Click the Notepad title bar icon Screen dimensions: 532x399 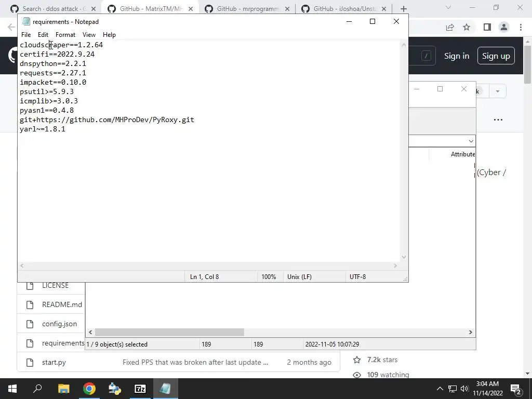pyautogui.click(x=26, y=21)
